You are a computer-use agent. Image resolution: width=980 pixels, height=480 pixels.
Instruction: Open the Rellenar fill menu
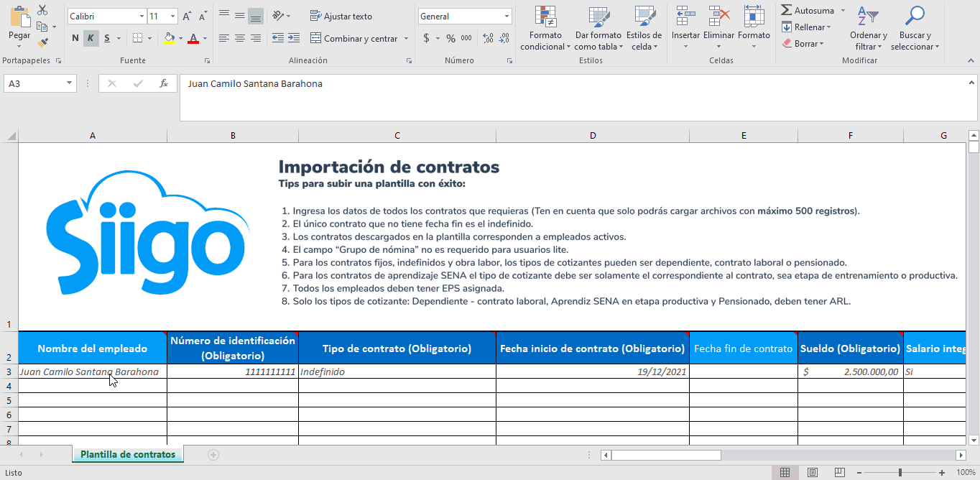[x=806, y=27]
